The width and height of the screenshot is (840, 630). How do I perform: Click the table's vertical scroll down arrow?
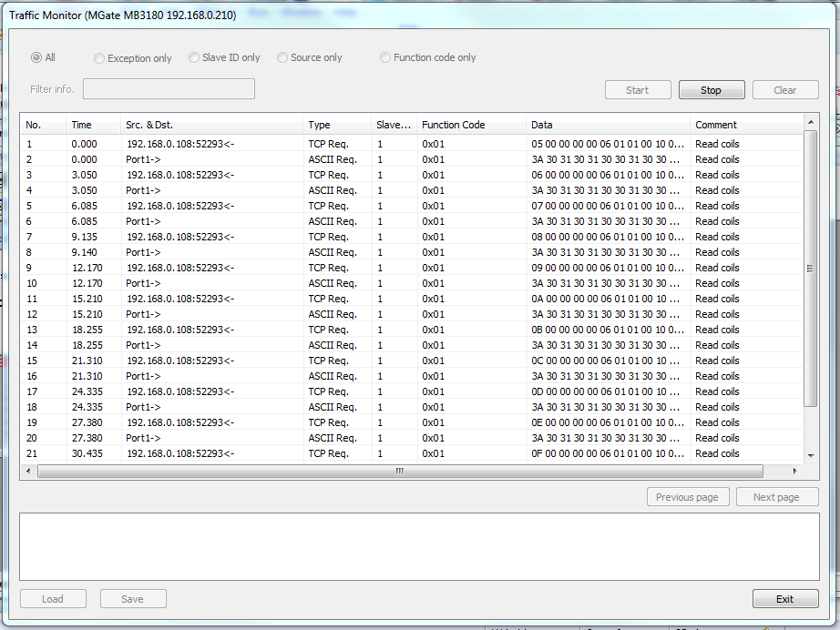pyautogui.click(x=811, y=456)
